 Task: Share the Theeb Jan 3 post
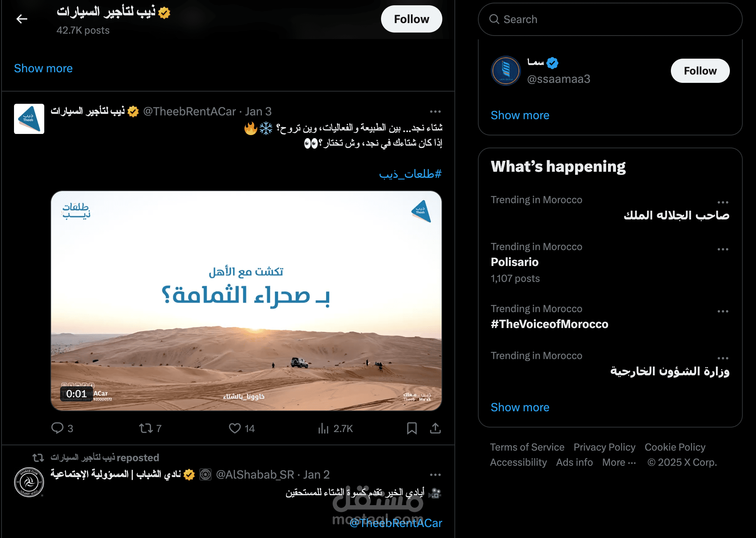pyautogui.click(x=436, y=428)
